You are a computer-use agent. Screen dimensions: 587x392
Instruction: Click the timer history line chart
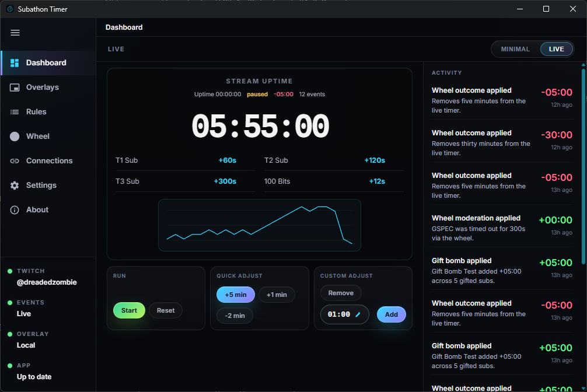[x=260, y=225]
